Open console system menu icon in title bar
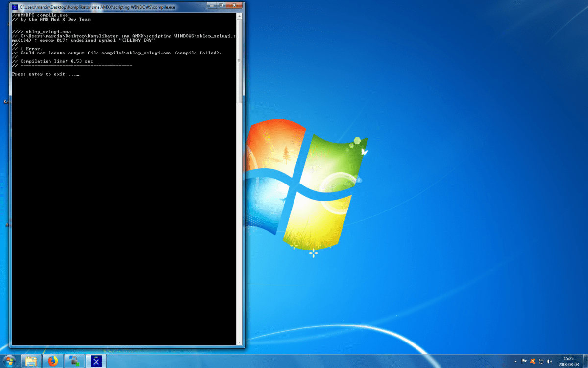 [15, 8]
